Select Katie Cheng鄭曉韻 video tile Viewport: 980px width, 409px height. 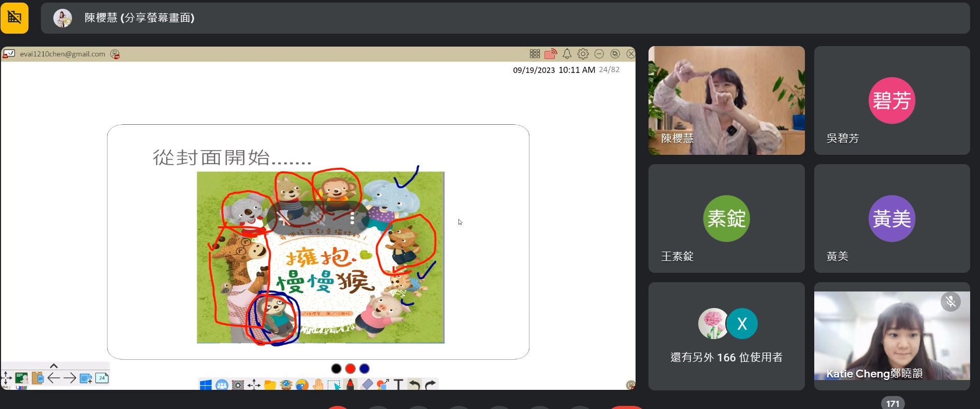892,336
